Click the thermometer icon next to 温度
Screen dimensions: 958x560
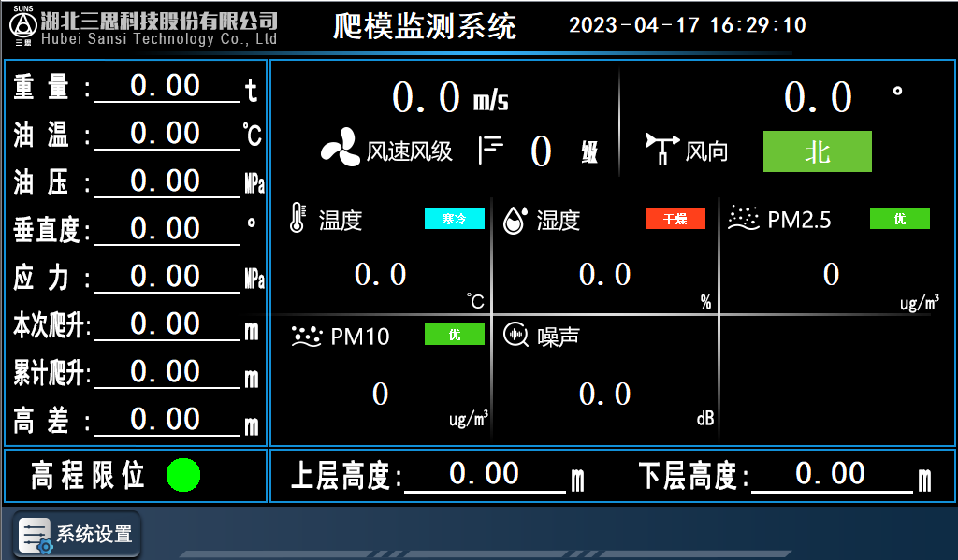(x=299, y=217)
